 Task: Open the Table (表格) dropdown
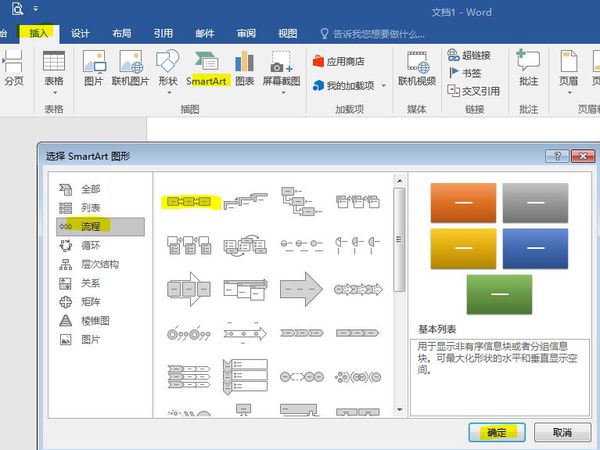coord(54,73)
